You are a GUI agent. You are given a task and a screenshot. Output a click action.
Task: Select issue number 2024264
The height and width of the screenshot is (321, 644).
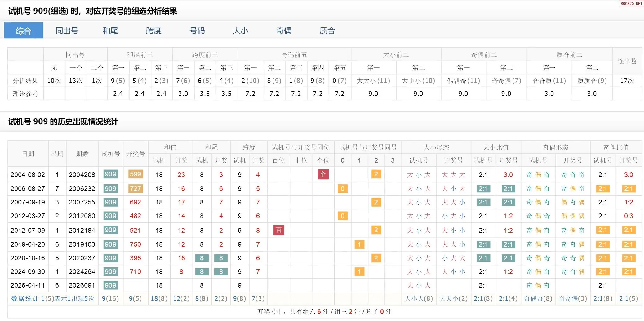coord(82,272)
